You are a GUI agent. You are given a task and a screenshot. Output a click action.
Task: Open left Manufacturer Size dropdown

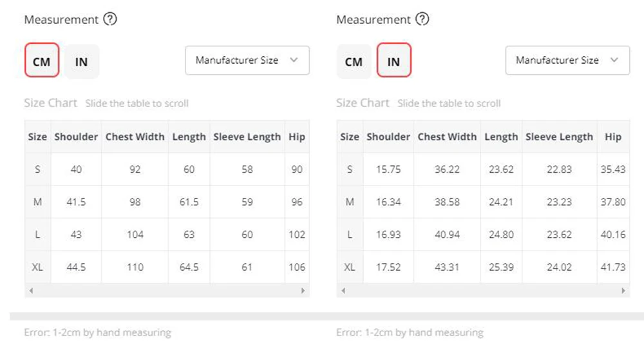(247, 60)
